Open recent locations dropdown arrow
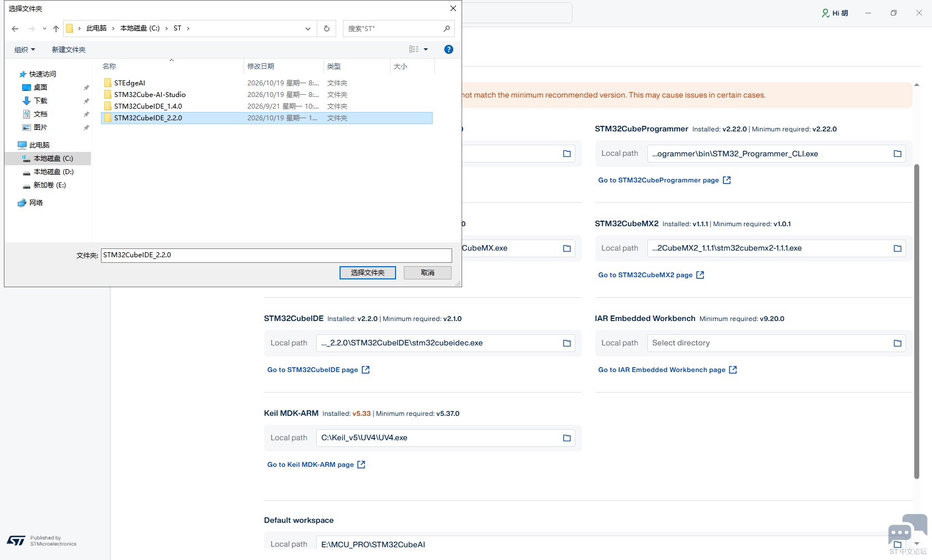Viewport: 932px width, 560px height. (x=44, y=29)
